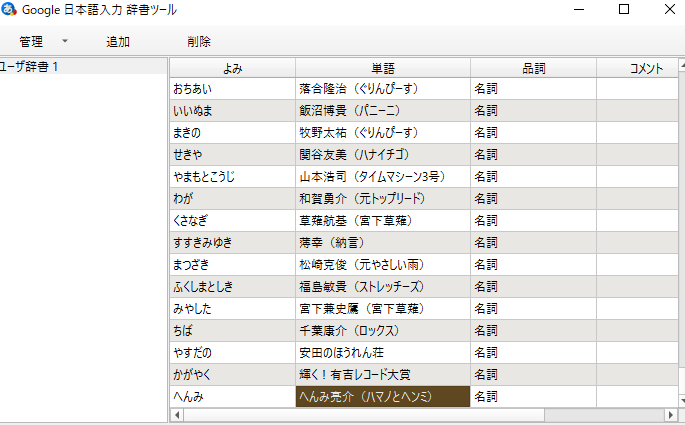Maximize the dictionary tool window

coord(624,9)
